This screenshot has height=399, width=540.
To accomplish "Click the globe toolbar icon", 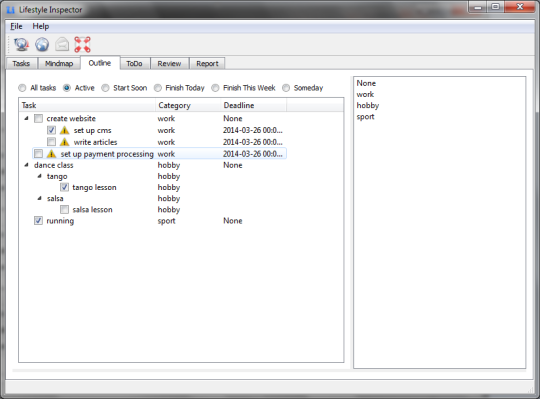I will (42, 44).
